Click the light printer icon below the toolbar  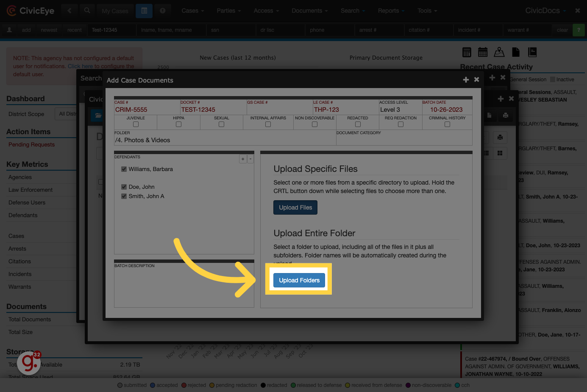click(x=500, y=137)
